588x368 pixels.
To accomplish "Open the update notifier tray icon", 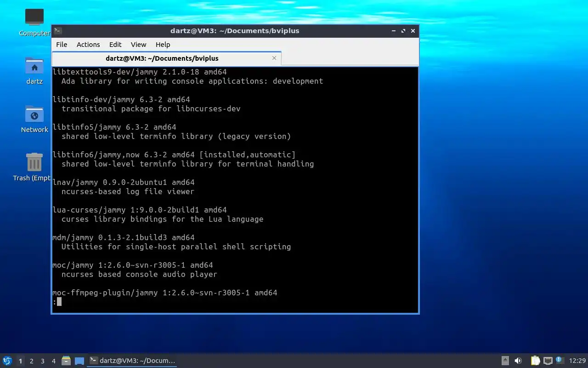I will click(x=560, y=360).
